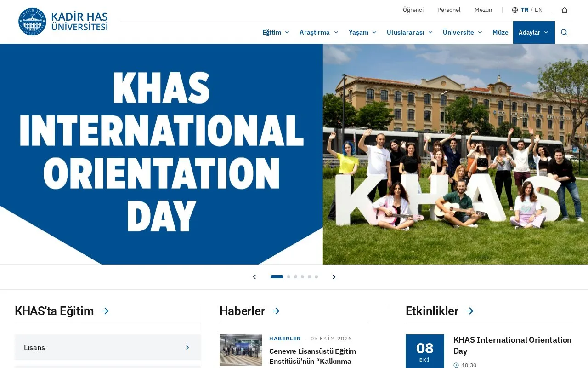Select the first active slide indicator
This screenshot has height=368, width=588.
pyautogui.click(x=277, y=277)
